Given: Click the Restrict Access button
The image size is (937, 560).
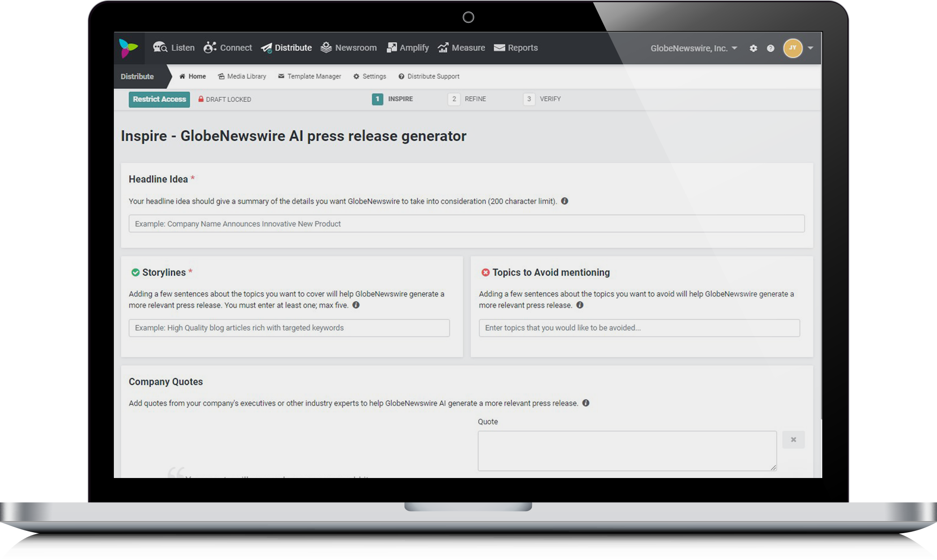Looking at the screenshot, I should [159, 99].
